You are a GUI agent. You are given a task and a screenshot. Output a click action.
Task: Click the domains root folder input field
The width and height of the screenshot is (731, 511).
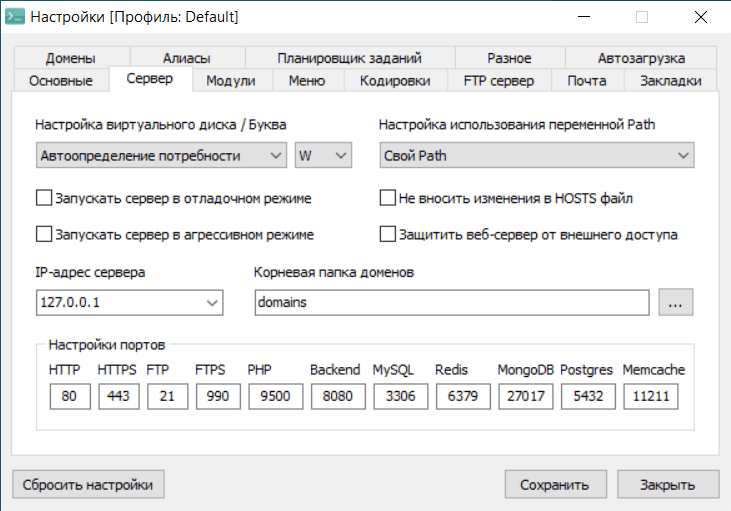tap(452, 303)
